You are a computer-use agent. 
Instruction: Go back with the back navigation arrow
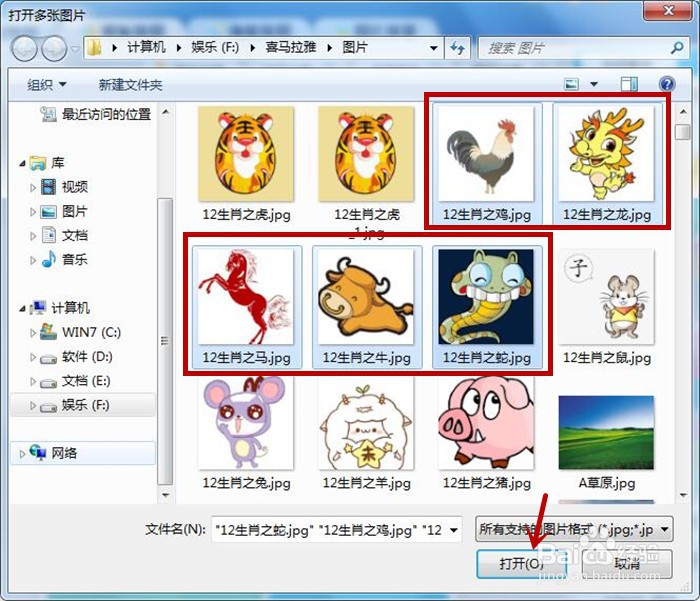[x=25, y=48]
